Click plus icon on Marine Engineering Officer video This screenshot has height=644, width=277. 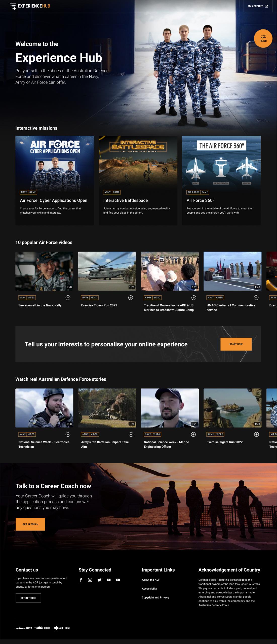click(x=193, y=434)
